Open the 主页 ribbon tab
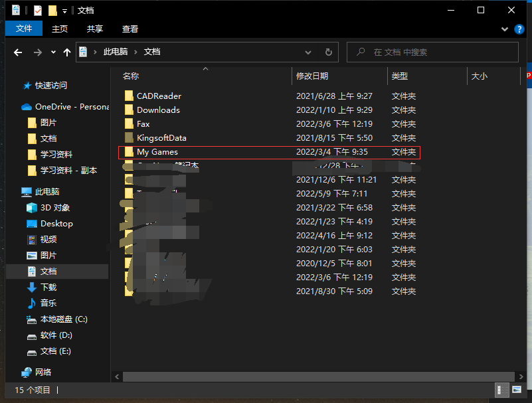 (x=60, y=29)
